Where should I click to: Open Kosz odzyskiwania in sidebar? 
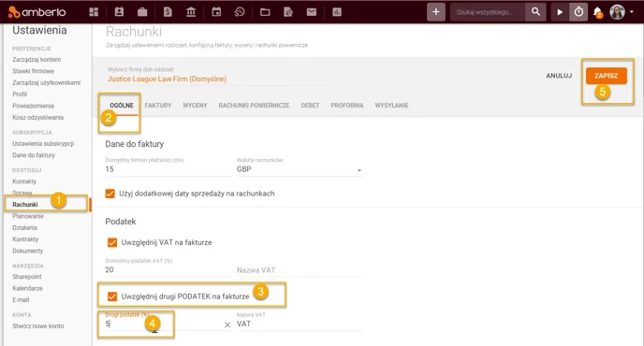coord(37,118)
